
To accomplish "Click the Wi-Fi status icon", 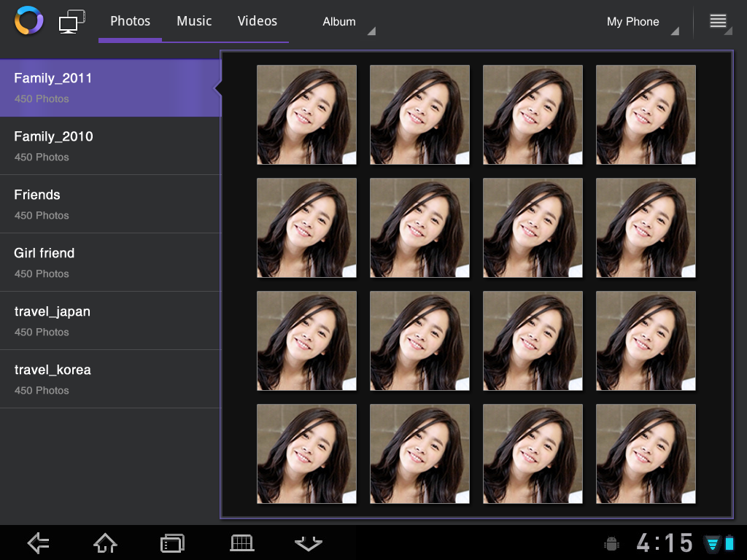I will tap(711, 542).
